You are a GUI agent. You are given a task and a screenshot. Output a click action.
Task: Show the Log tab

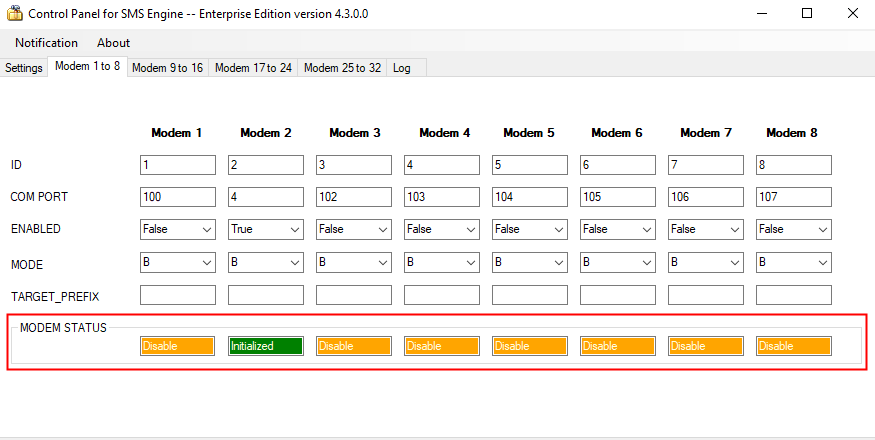tap(401, 68)
